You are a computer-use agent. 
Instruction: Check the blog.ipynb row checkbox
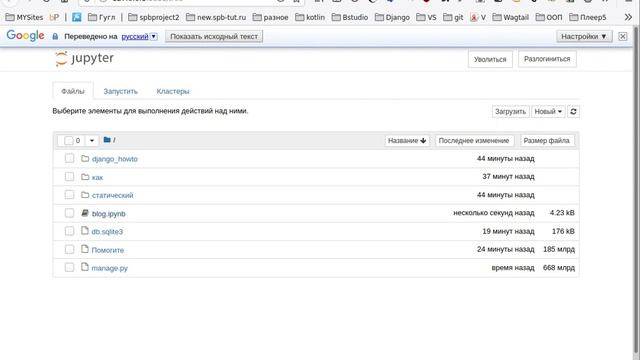click(69, 213)
